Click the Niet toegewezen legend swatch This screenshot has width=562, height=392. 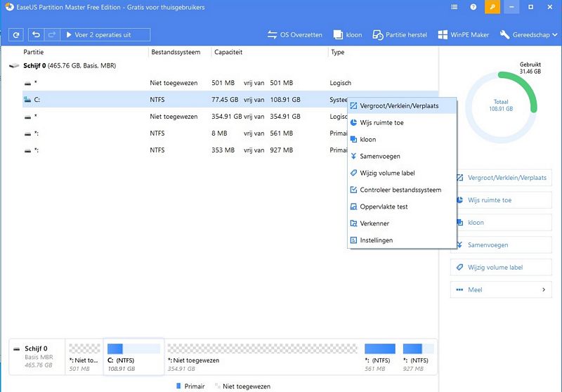[217, 386]
